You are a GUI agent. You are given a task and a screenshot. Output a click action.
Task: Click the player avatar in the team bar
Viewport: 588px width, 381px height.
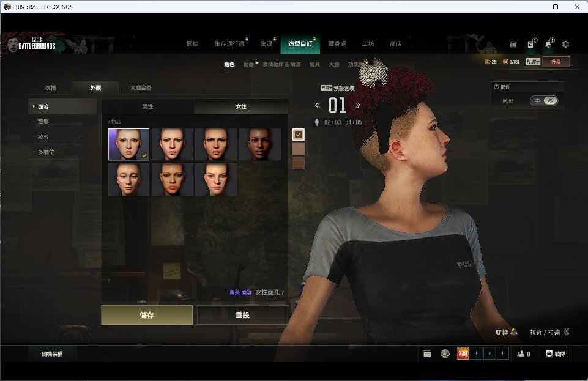463,353
